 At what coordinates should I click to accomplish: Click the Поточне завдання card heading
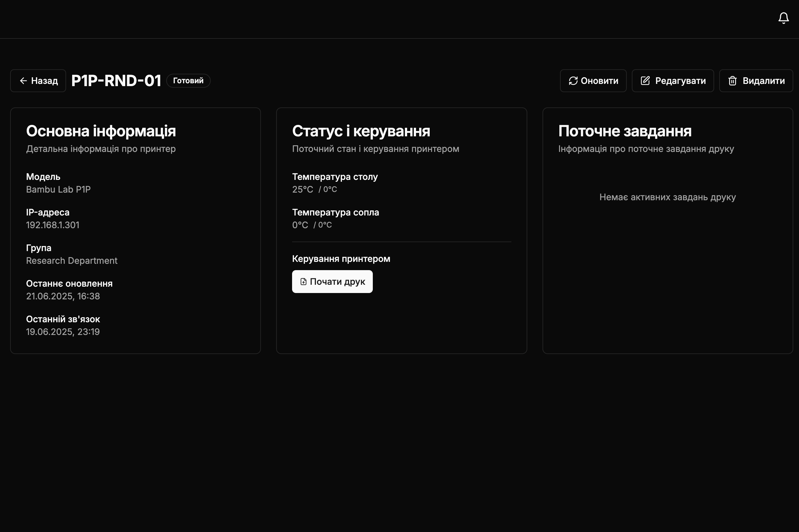(x=625, y=131)
